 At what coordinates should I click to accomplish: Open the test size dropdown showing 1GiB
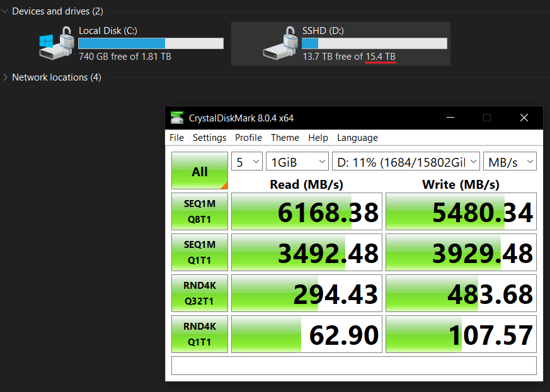pyautogui.click(x=297, y=162)
